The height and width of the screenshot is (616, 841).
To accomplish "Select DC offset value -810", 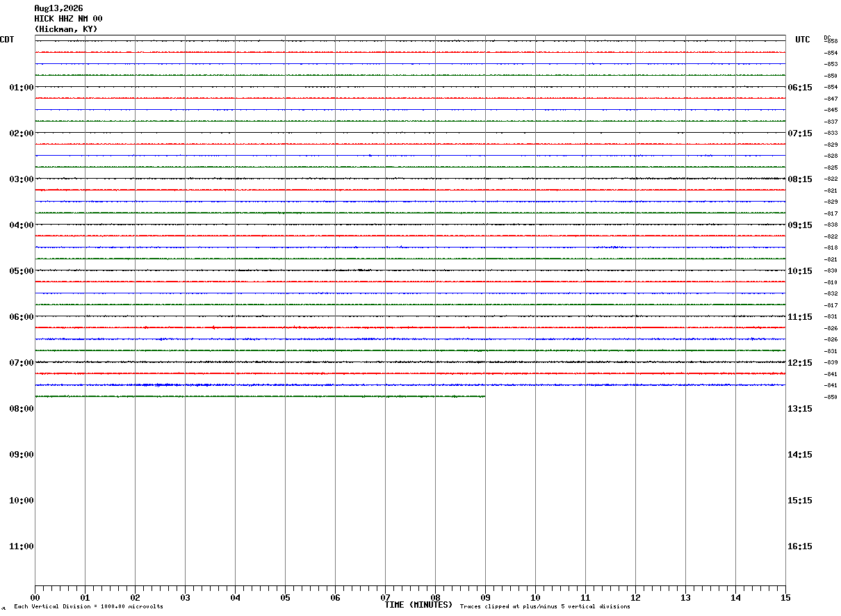I will 831,282.
